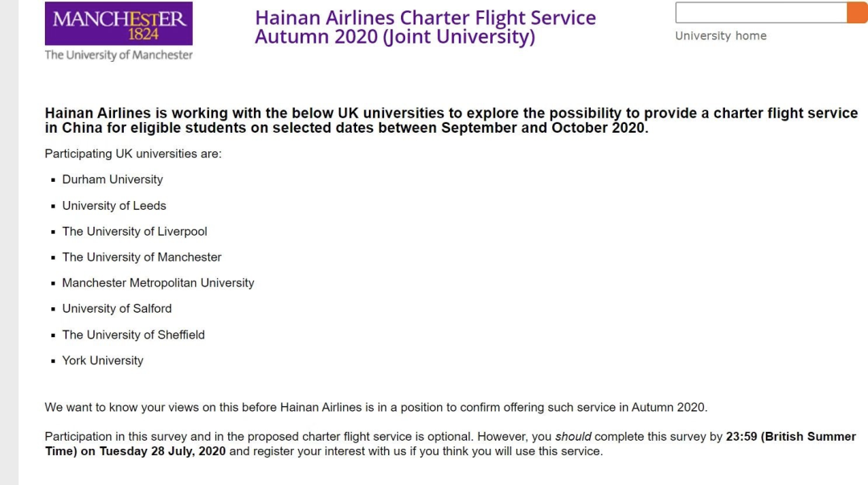Viewport: 868px width, 485px height.
Task: Click the italic word should
Action: click(x=573, y=437)
